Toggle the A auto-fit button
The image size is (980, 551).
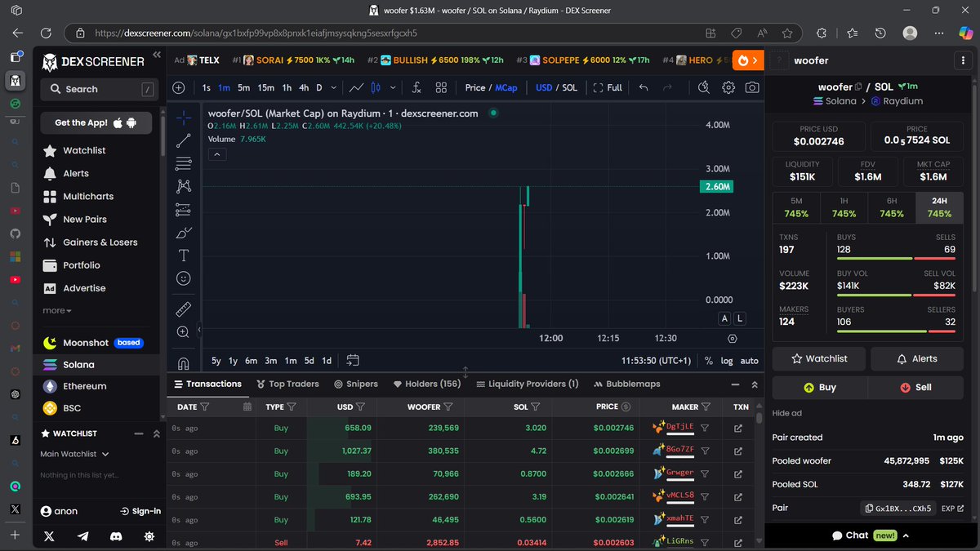point(724,318)
